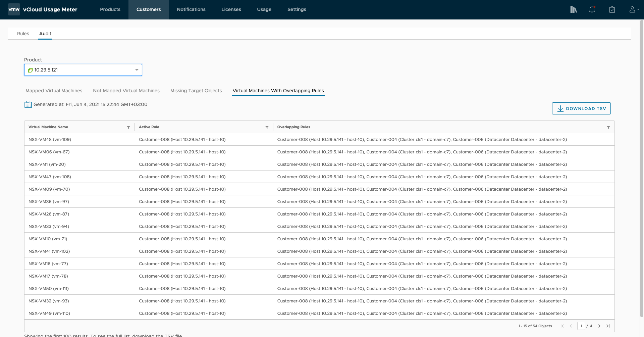
Task: Filter the Overlapping Rules column
Action: 608,128
